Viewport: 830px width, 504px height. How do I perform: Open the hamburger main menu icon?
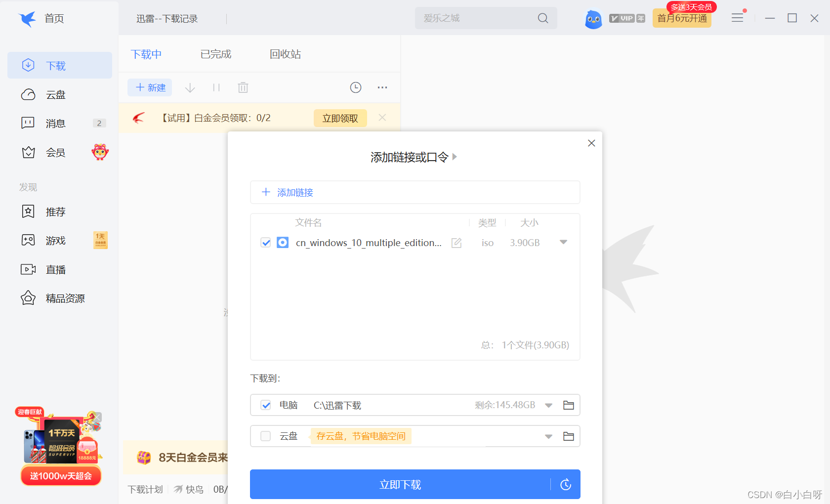pos(737,18)
